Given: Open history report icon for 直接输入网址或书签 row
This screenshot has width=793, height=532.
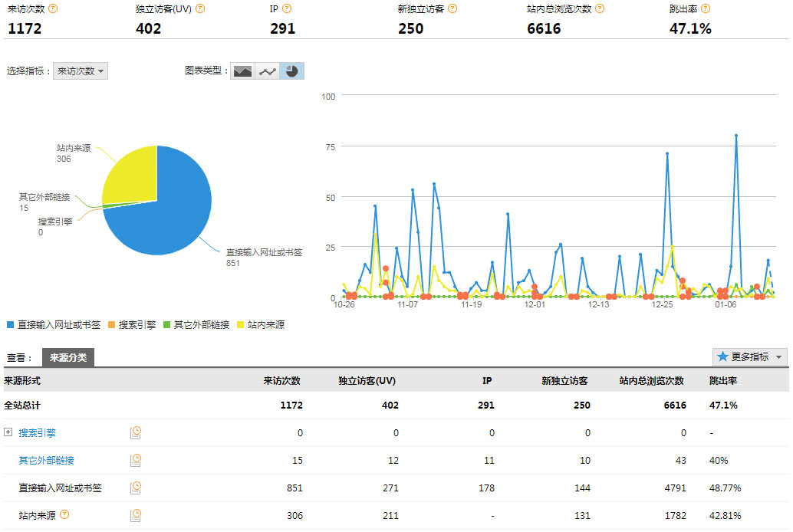Looking at the screenshot, I should [136, 488].
